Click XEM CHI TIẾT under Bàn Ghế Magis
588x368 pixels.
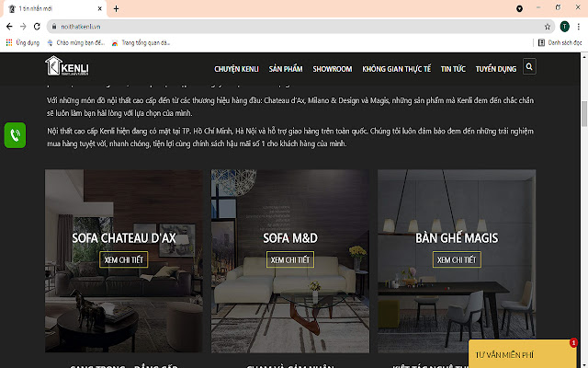457,259
